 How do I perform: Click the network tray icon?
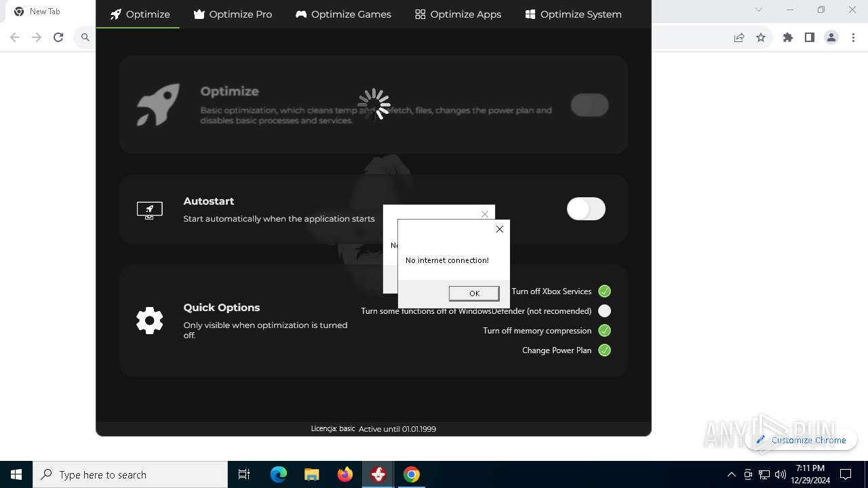(764, 474)
